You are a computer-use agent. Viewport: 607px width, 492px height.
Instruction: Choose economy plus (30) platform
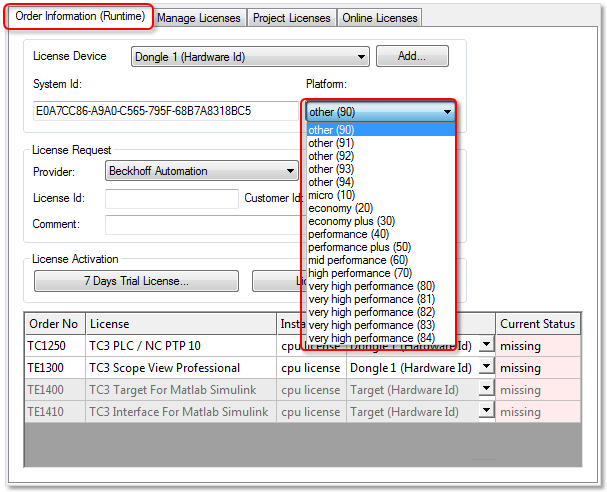[x=381, y=221]
